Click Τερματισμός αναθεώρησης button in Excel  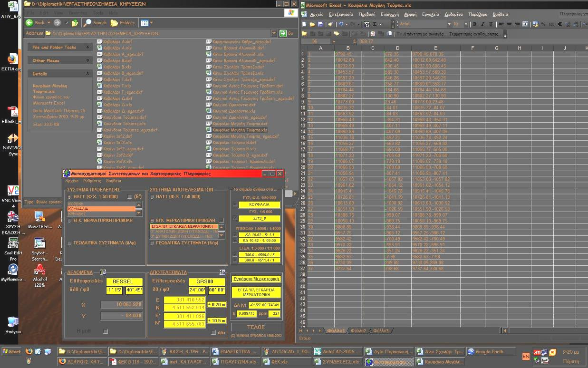(x=474, y=34)
